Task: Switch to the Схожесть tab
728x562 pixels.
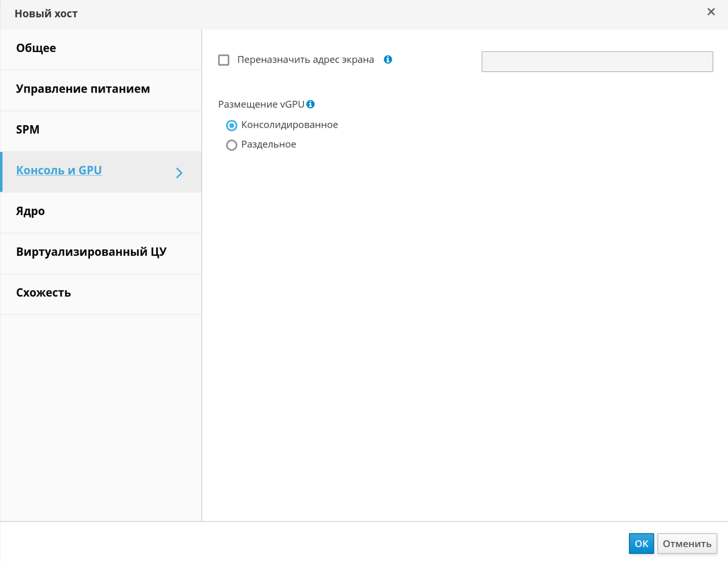Action: click(x=43, y=293)
